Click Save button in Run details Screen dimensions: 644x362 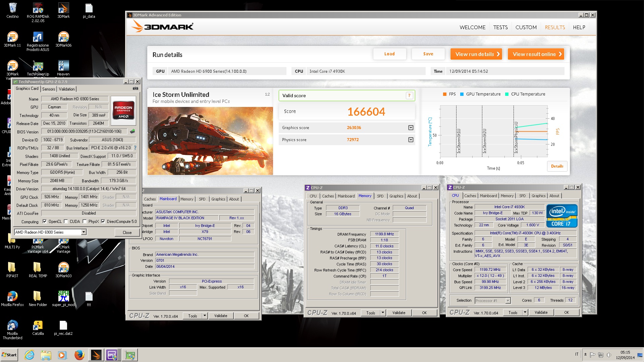coord(428,54)
